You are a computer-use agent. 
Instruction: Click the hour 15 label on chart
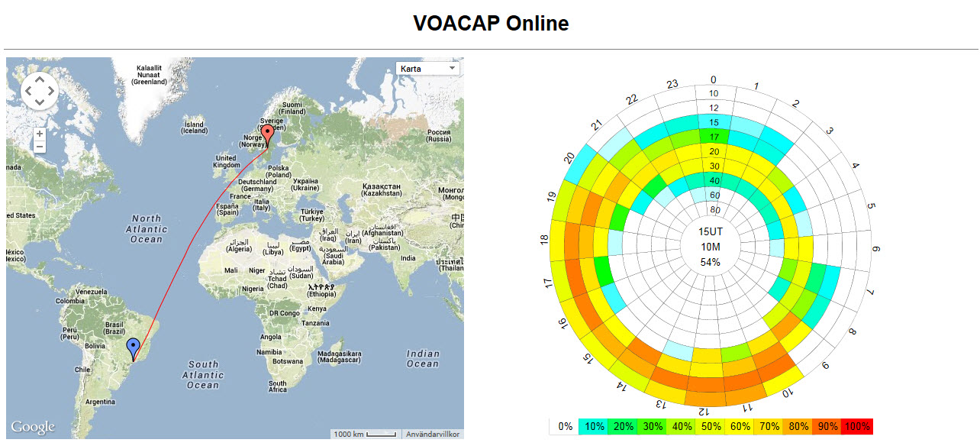pos(588,358)
